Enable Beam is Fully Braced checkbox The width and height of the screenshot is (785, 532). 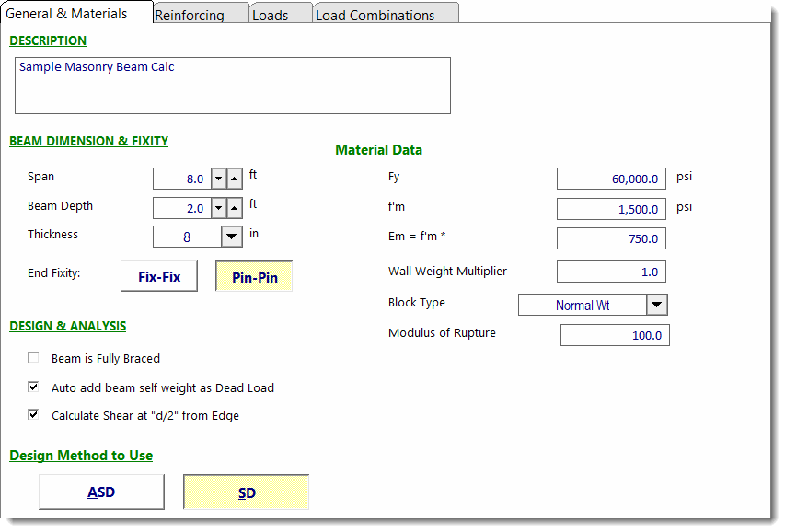34,358
